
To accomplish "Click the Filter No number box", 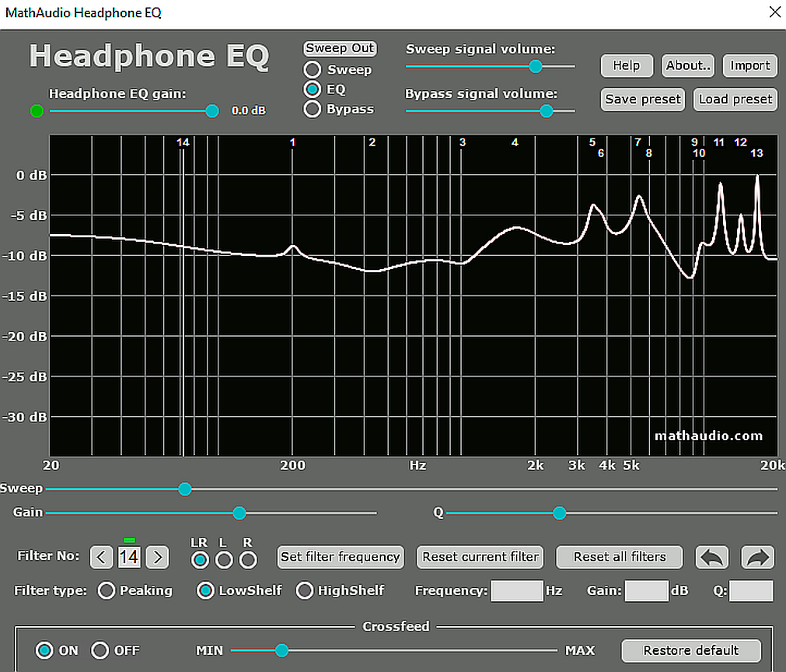I will coord(129,557).
